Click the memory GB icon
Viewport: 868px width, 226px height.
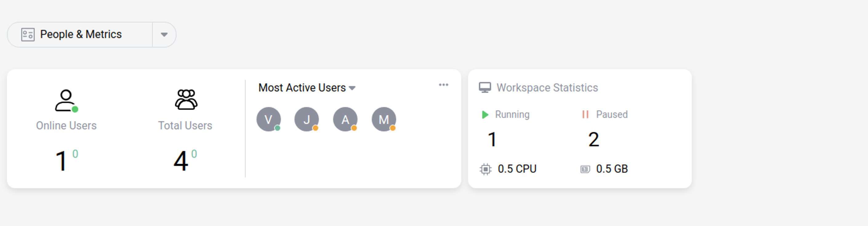tap(585, 169)
